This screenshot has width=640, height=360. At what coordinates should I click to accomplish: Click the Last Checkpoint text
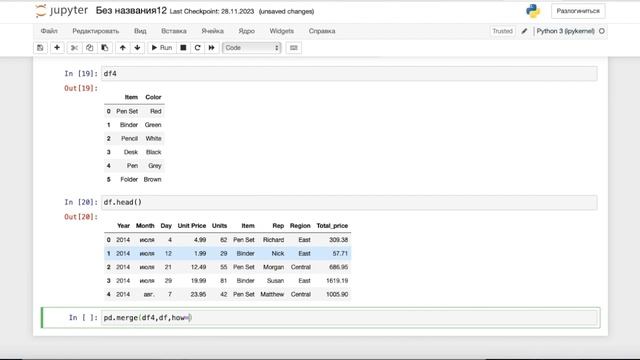pyautogui.click(x=212, y=11)
